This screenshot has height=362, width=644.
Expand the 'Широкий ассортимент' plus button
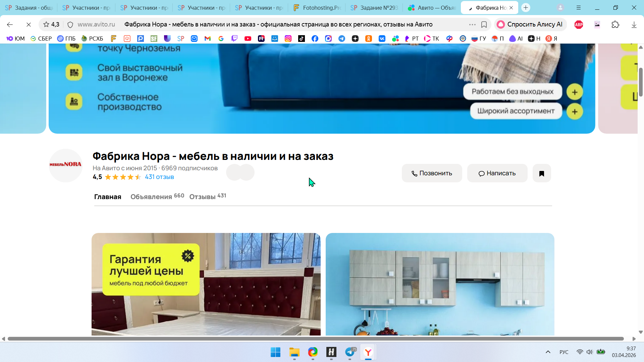coord(575,111)
